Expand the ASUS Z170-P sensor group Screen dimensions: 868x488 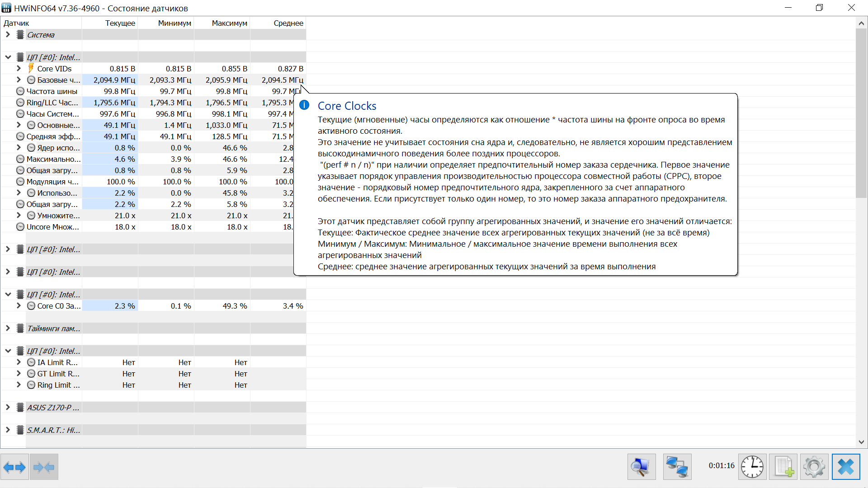pyautogui.click(x=8, y=408)
